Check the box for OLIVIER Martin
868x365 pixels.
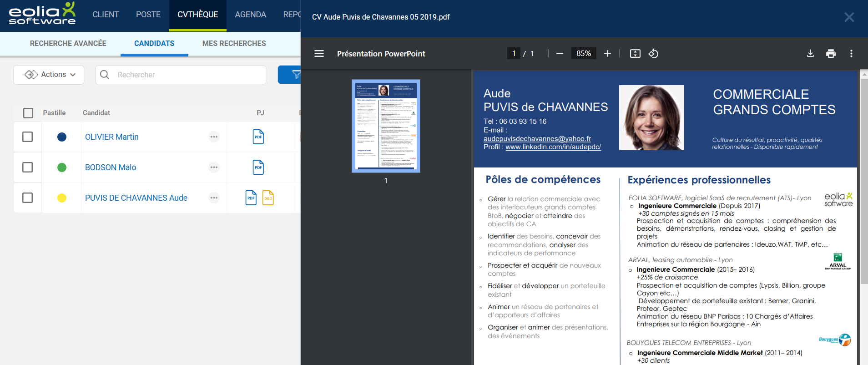pos(28,137)
